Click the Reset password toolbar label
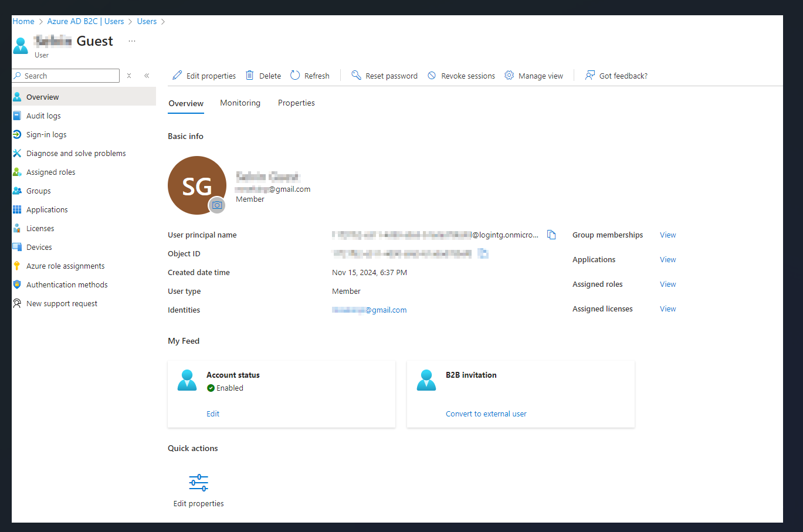Viewport: 803px width, 532px height. (391, 76)
